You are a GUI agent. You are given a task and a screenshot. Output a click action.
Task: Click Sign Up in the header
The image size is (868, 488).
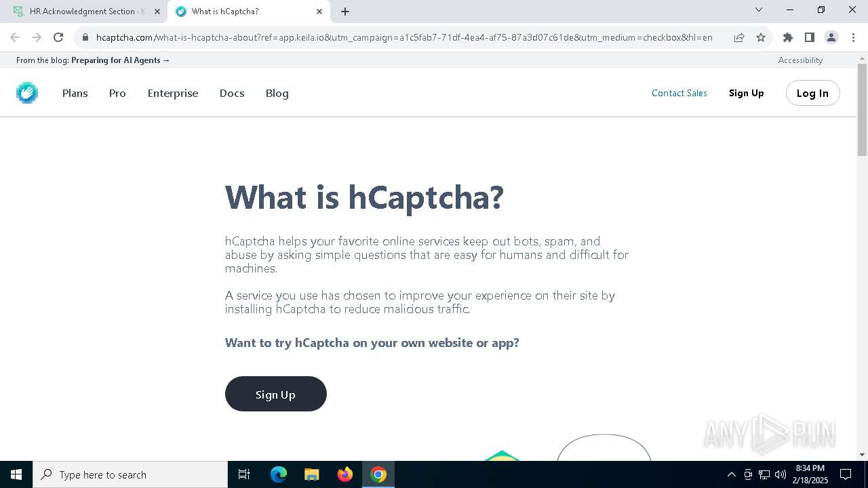[x=747, y=93]
